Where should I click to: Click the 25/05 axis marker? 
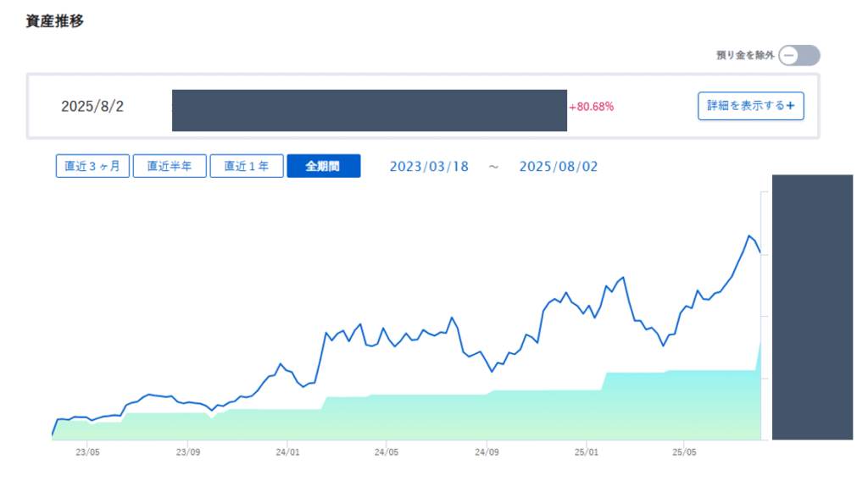pos(684,452)
